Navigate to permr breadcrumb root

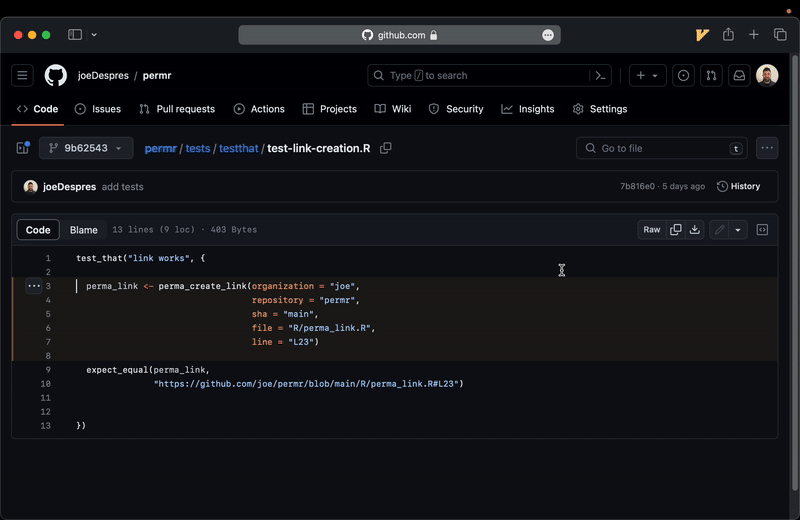pos(160,148)
